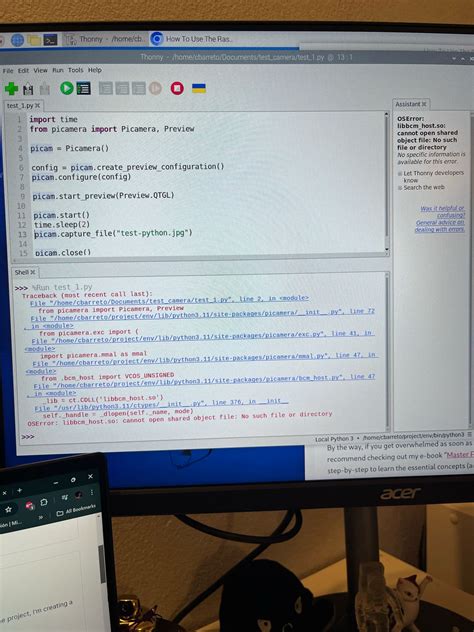Click the Debug current script icon
The width and height of the screenshot is (474, 632).
(x=83, y=88)
